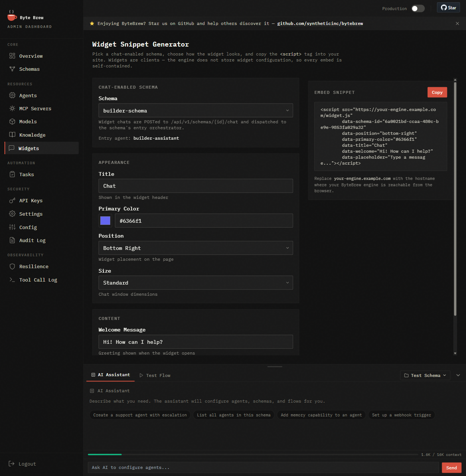Click the MCP Servers icon

click(12, 108)
